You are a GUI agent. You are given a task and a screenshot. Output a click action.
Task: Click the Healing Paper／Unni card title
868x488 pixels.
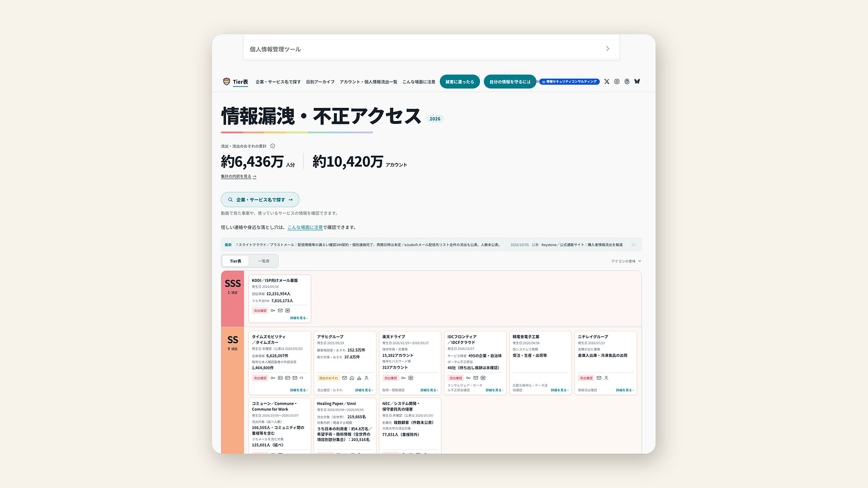[x=336, y=403]
